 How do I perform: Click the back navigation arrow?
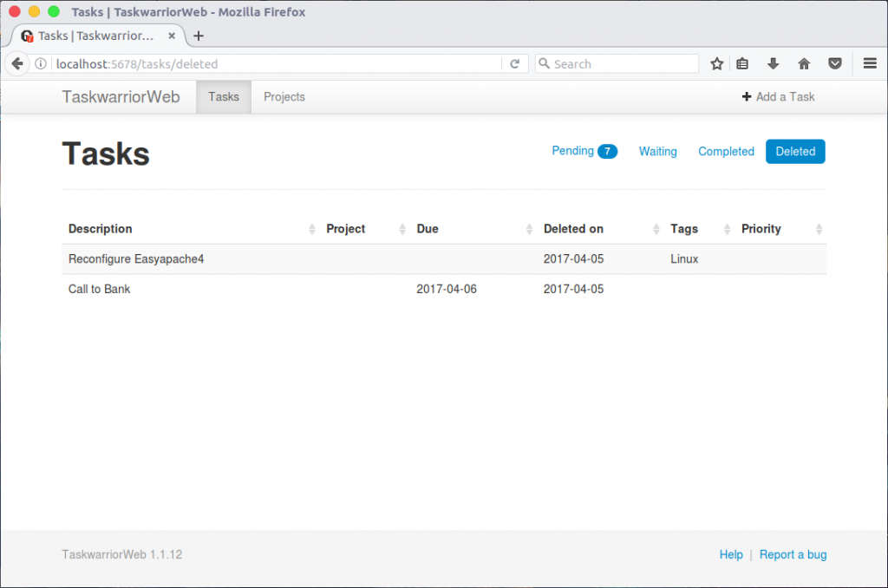point(17,63)
